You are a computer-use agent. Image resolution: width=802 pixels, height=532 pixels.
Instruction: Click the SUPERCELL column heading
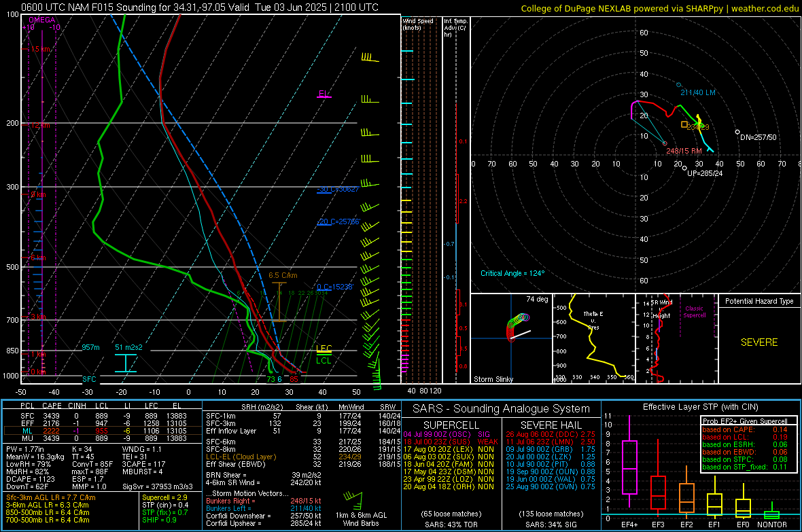coord(451,425)
